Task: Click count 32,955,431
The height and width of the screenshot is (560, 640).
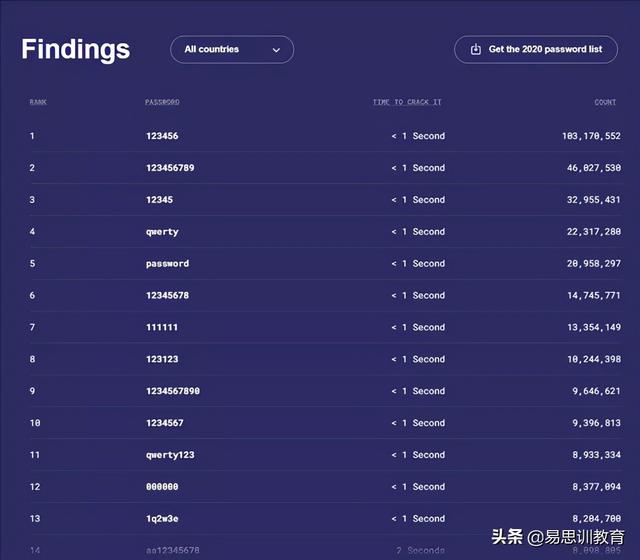Action: pyautogui.click(x=594, y=200)
